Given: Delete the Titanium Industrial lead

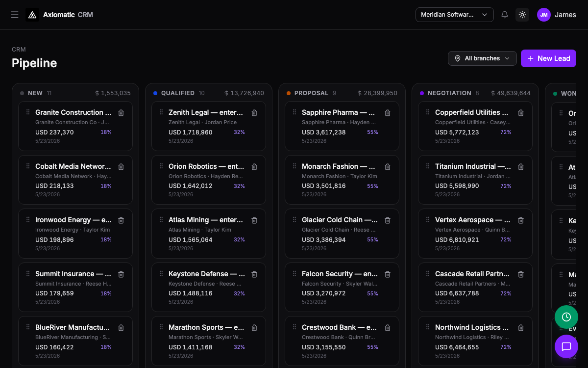Looking at the screenshot, I should pyautogui.click(x=521, y=167).
